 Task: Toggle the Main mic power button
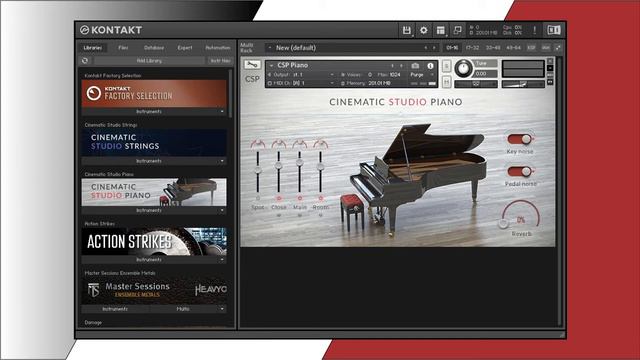coord(300,198)
